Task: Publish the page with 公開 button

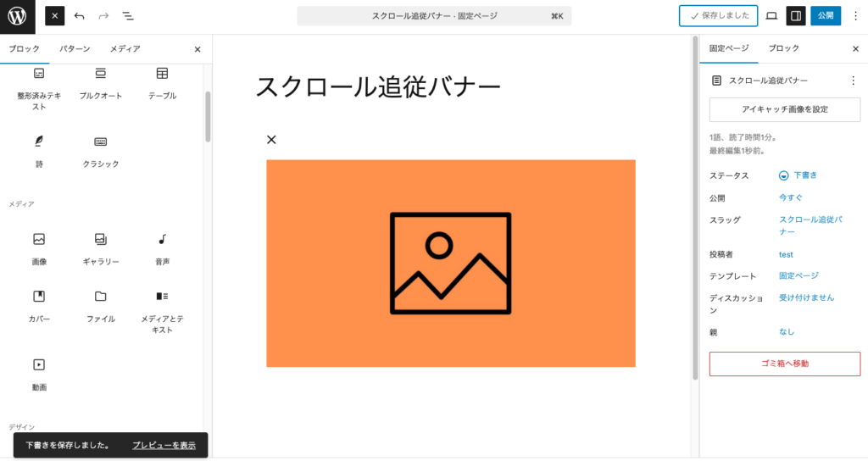Action: coord(826,16)
